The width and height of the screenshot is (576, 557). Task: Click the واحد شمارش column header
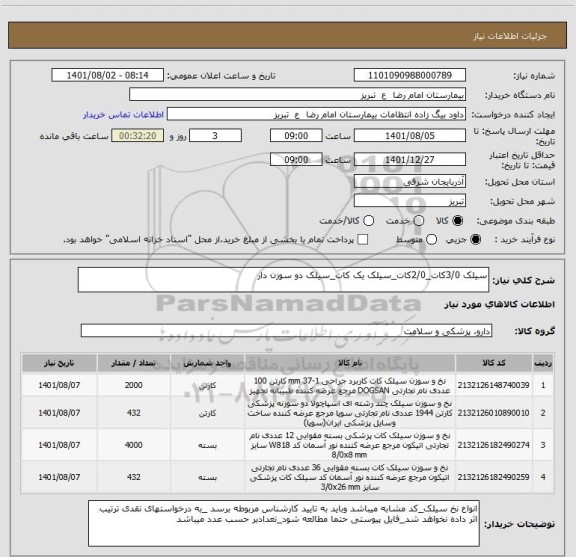[x=208, y=363]
